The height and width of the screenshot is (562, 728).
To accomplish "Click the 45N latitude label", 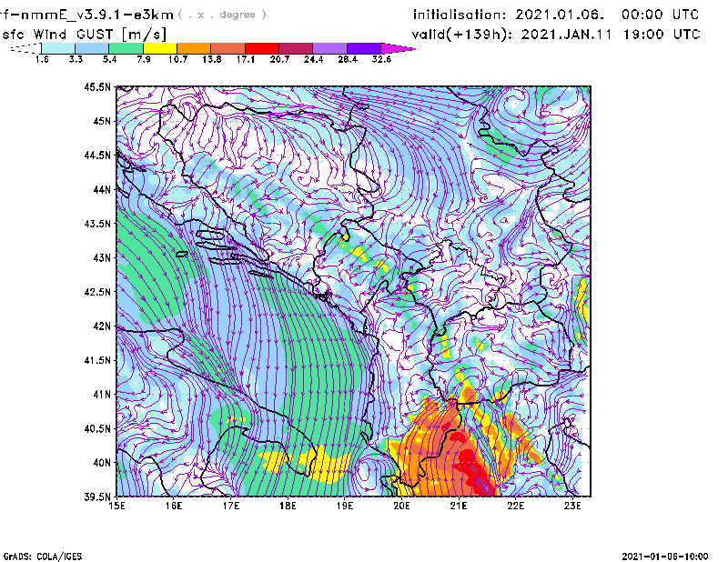I will 102,121.
